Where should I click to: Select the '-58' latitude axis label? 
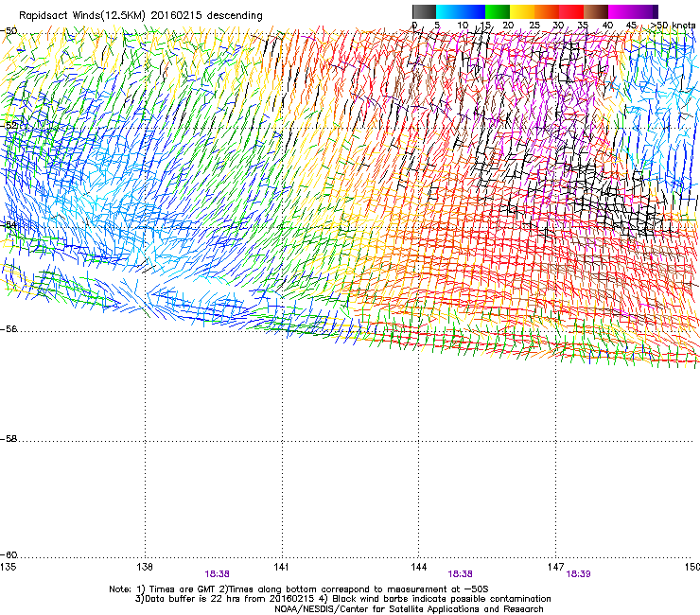click(x=9, y=439)
